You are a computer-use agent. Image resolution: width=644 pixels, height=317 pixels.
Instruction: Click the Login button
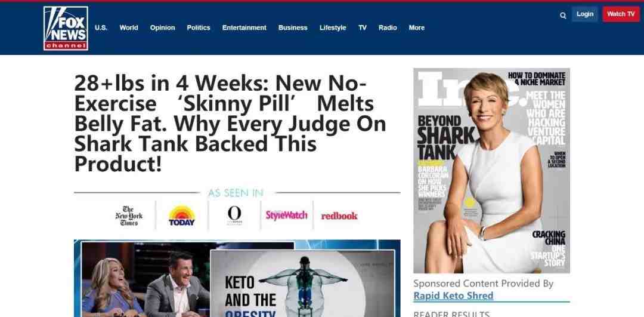pyautogui.click(x=585, y=14)
